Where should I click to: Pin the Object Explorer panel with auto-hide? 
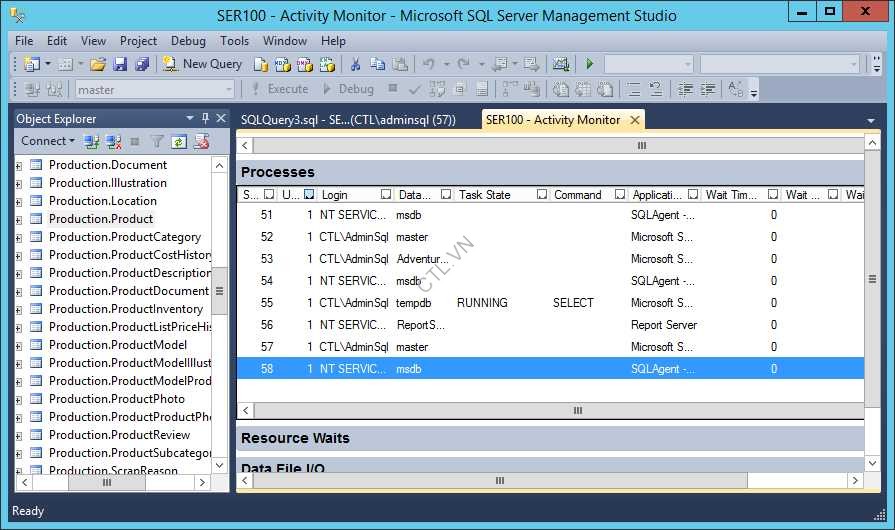click(x=205, y=118)
